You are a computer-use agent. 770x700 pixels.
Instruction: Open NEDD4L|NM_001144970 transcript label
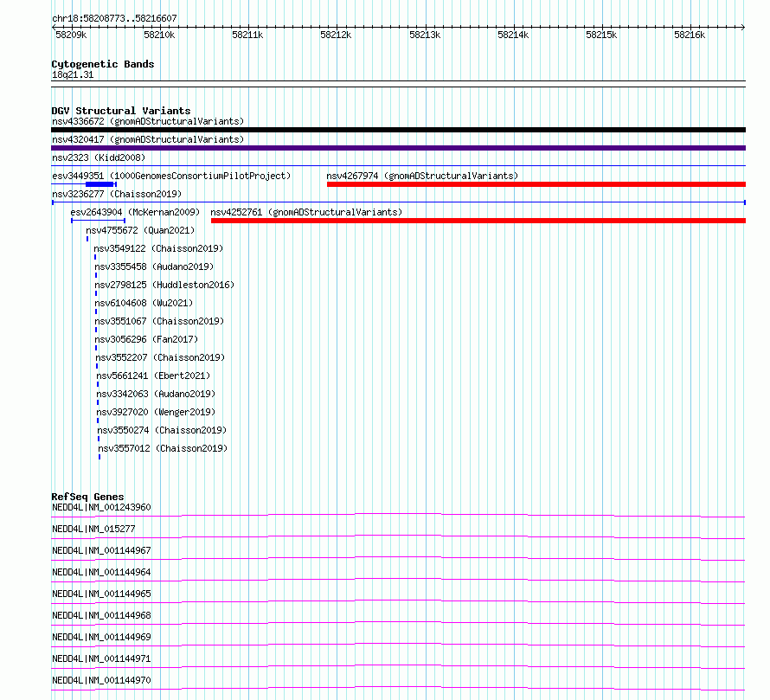point(101,680)
